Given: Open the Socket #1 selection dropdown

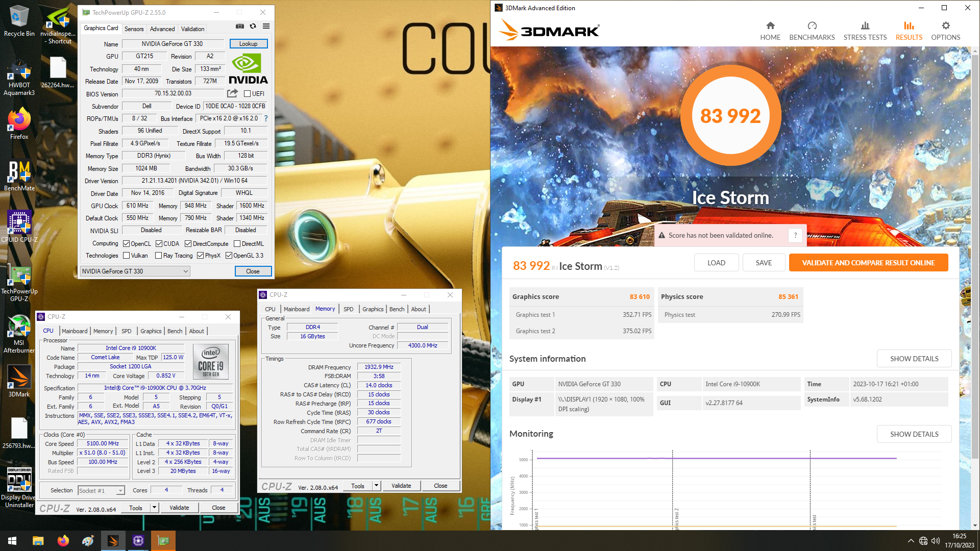Looking at the screenshot, I should [x=101, y=490].
